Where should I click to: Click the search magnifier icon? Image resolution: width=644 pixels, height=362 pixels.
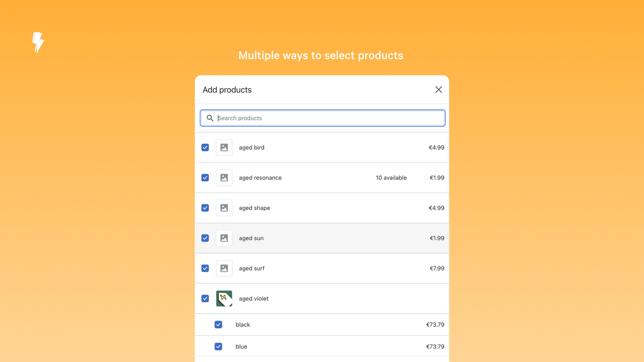pyautogui.click(x=210, y=118)
